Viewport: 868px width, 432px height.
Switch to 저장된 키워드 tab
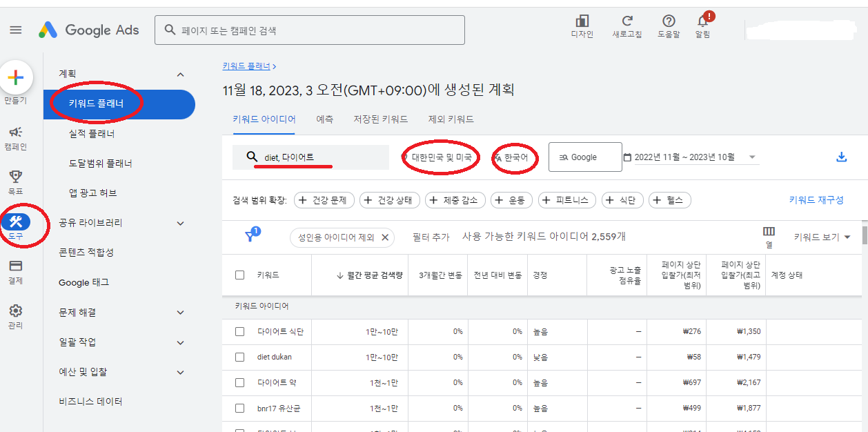point(380,119)
